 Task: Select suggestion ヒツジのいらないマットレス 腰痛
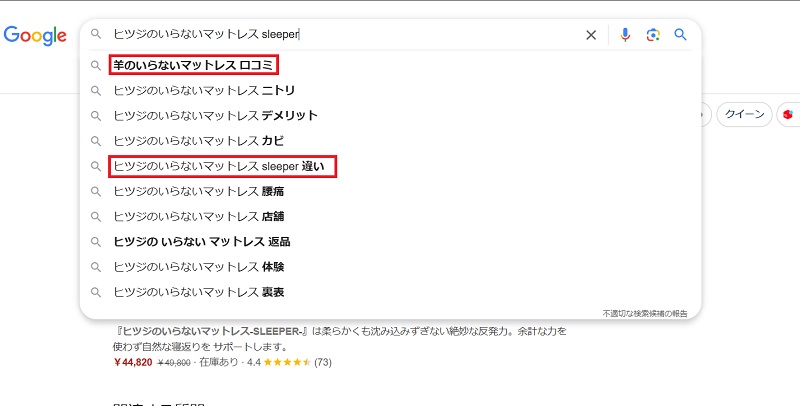[x=198, y=191]
